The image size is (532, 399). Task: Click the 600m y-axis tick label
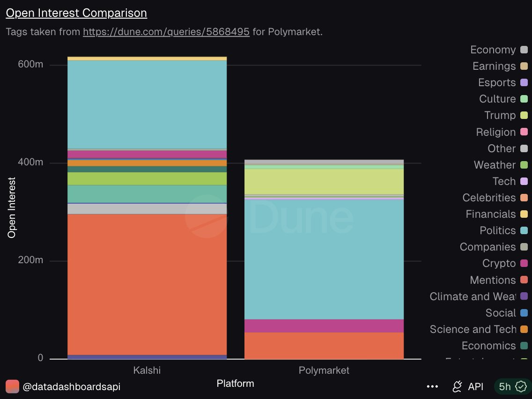coord(30,64)
